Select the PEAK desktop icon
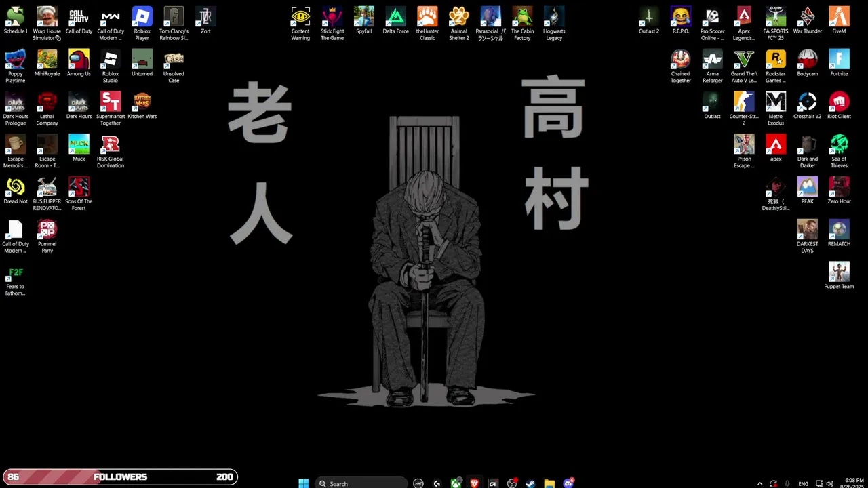This screenshot has height=488, width=868. pyautogui.click(x=808, y=190)
